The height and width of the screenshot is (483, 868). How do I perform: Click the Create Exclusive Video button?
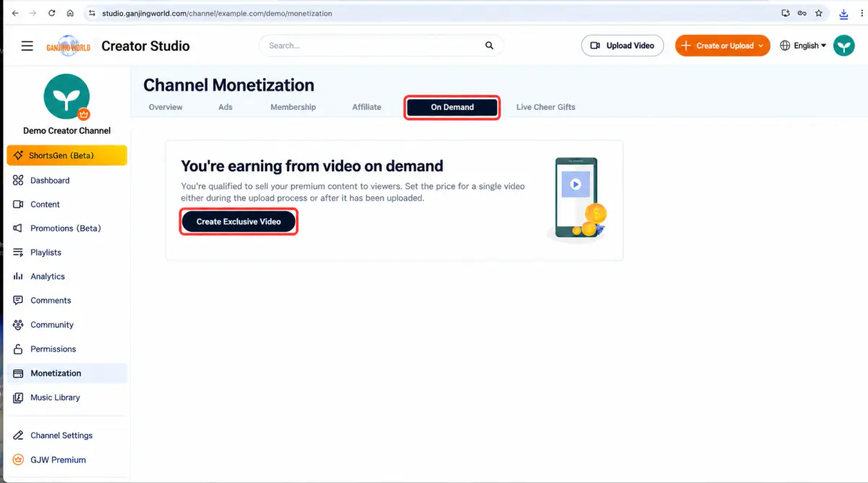(x=239, y=221)
